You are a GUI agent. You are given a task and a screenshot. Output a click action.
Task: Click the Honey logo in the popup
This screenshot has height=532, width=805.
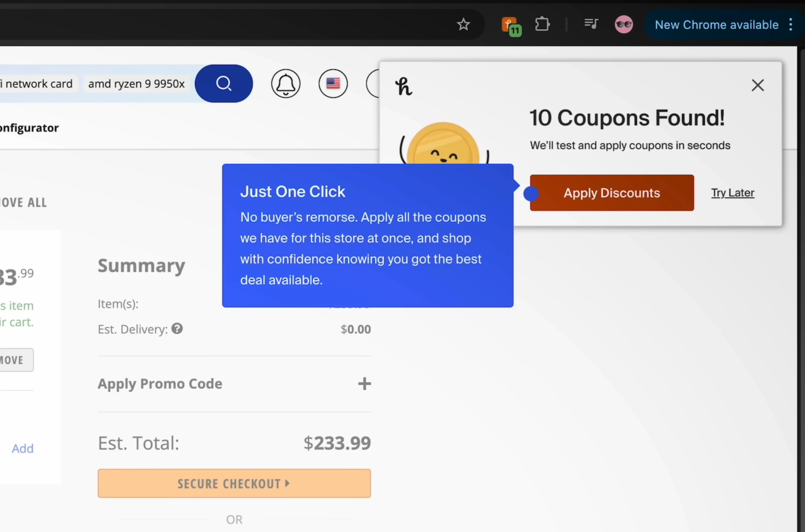[404, 86]
